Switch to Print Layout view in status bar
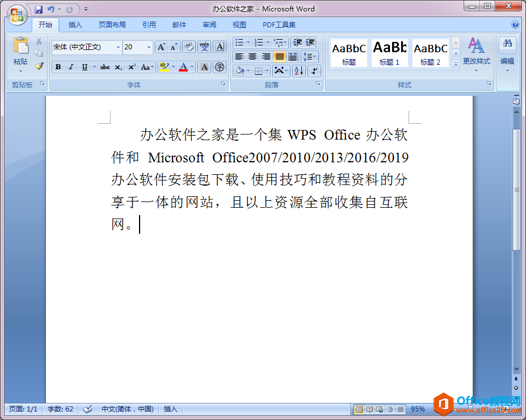 point(359,409)
